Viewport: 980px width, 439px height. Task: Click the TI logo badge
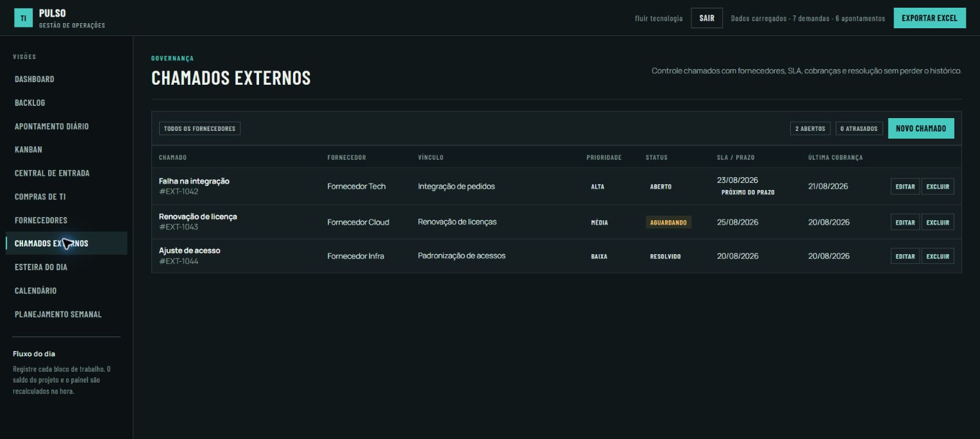[23, 18]
